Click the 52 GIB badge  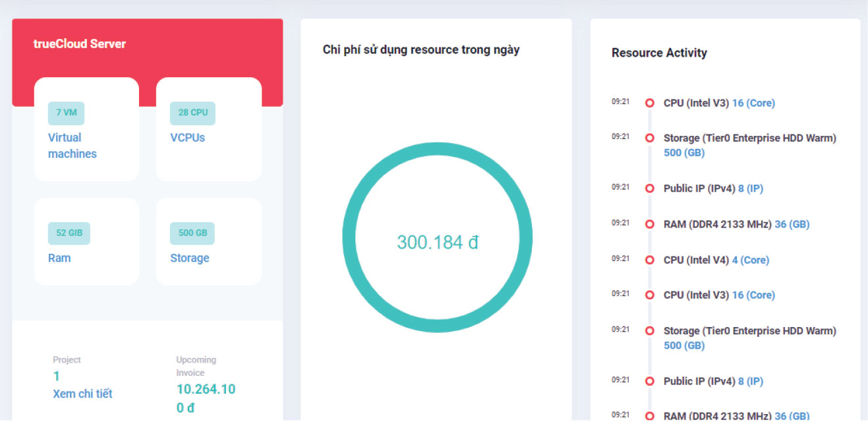(69, 233)
